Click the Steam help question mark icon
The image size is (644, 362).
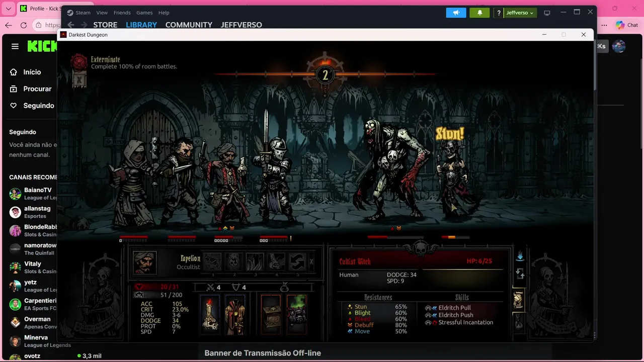(x=499, y=13)
